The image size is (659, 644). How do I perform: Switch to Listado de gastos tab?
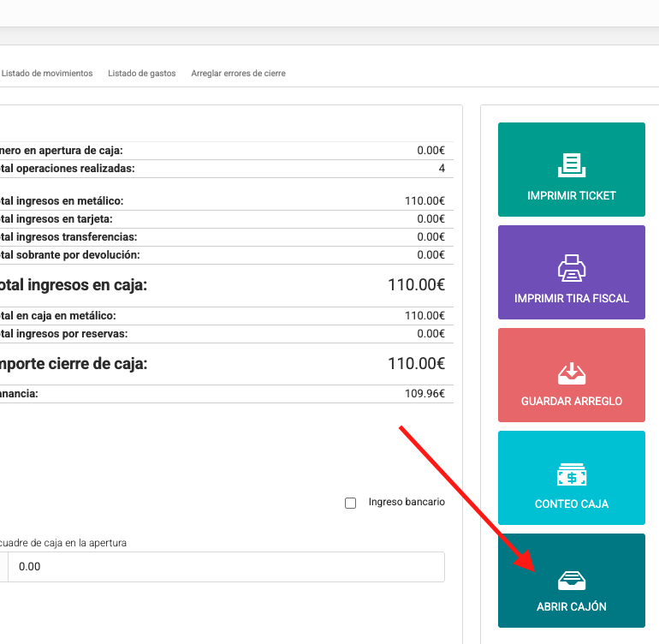point(142,73)
